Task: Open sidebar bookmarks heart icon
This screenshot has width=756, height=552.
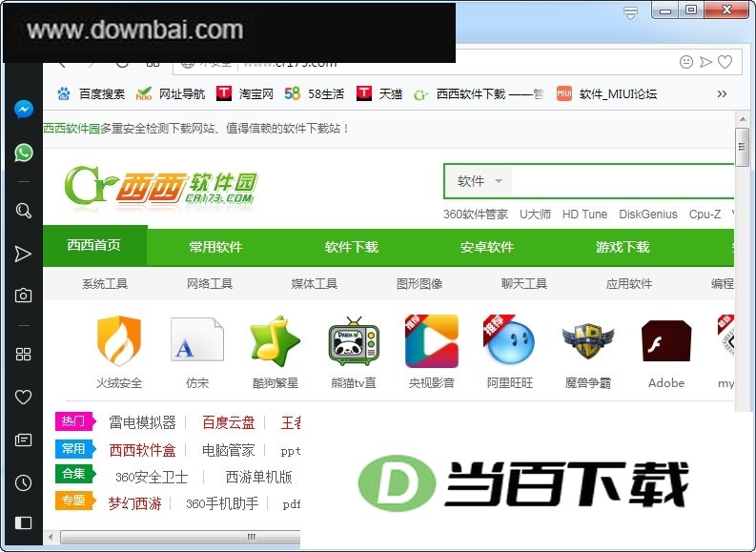Action: coord(23,397)
